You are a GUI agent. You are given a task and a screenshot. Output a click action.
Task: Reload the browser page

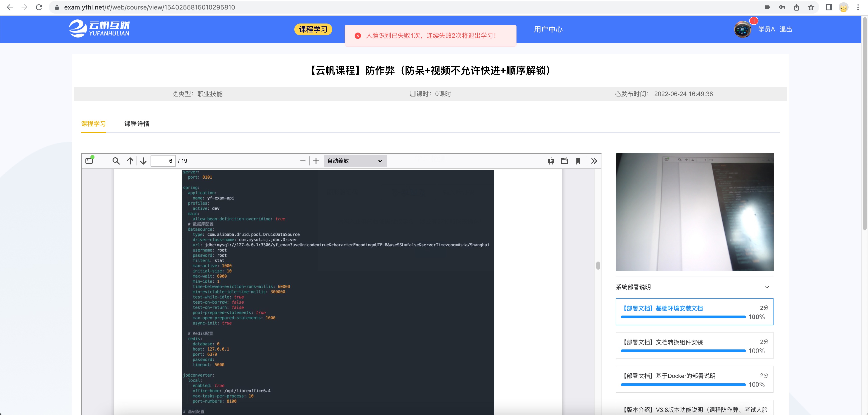tap(39, 7)
